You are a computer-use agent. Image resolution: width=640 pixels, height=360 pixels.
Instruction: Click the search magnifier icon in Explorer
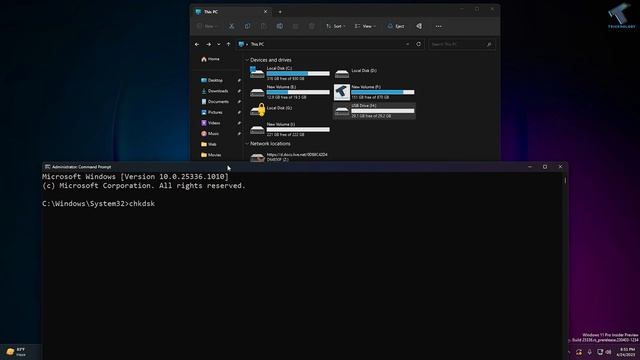(489, 44)
